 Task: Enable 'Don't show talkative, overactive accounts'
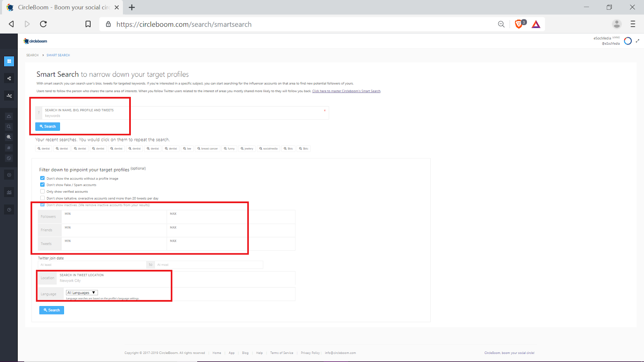point(42,198)
